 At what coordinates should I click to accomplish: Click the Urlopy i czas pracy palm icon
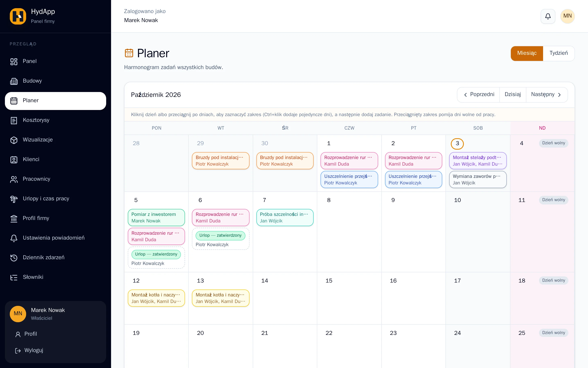14,199
